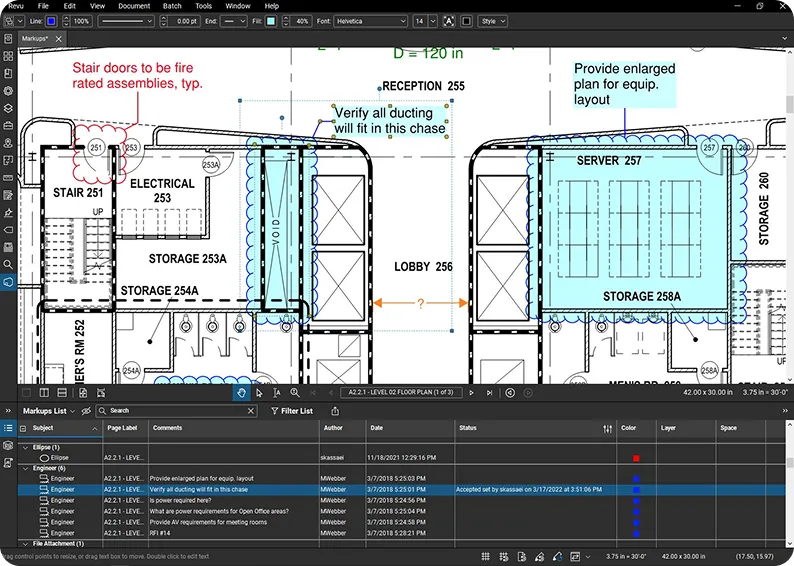
Task: Open the Layers panel icon
Action: (8, 108)
